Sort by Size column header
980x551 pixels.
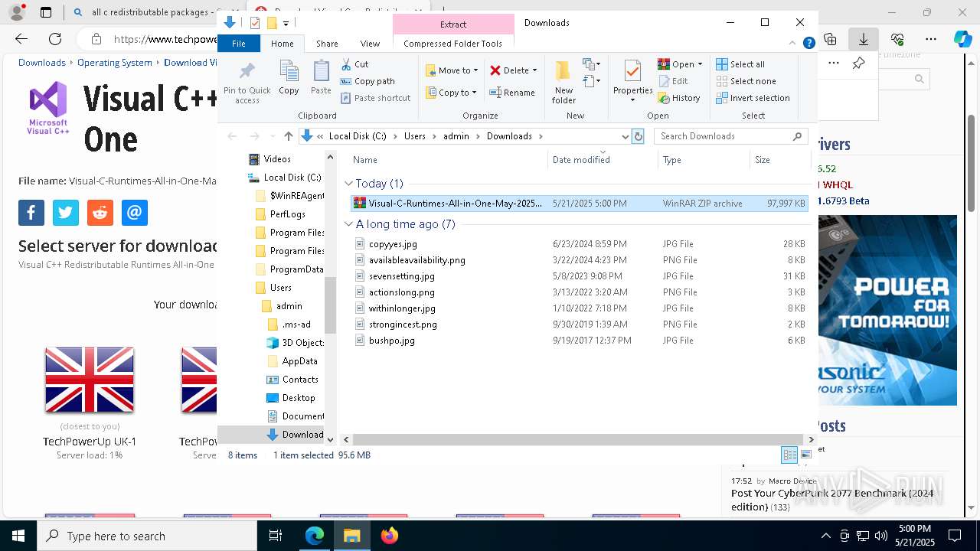coord(779,160)
